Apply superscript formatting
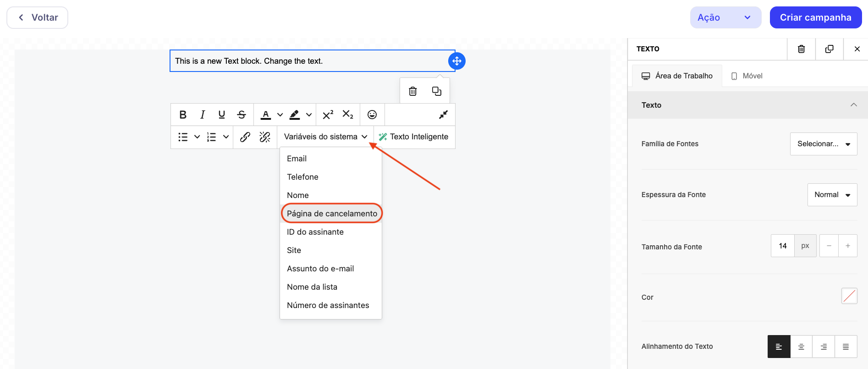The image size is (868, 369). coord(328,115)
